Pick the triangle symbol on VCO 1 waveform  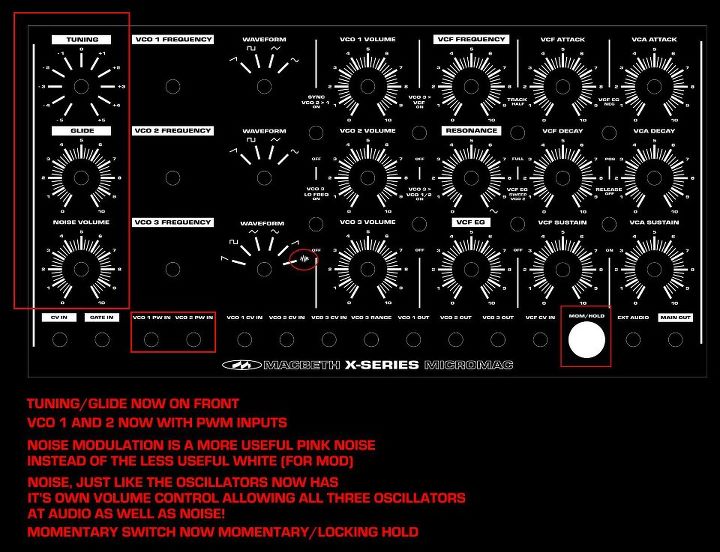tap(275, 48)
